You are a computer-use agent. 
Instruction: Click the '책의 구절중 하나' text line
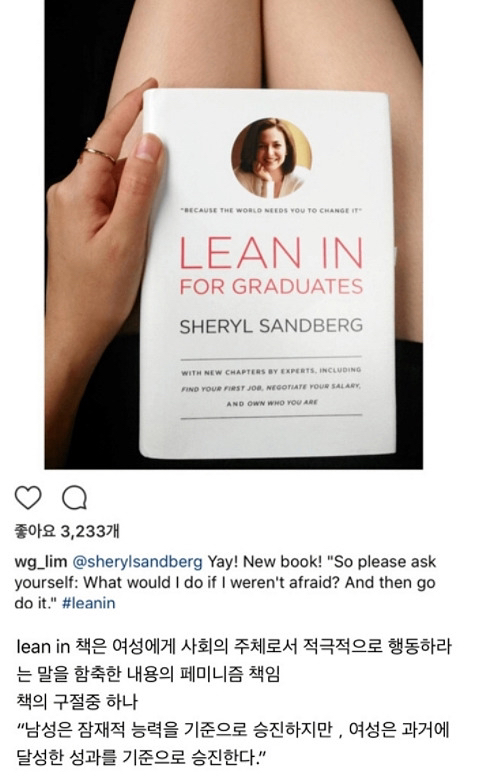pyautogui.click(x=77, y=701)
